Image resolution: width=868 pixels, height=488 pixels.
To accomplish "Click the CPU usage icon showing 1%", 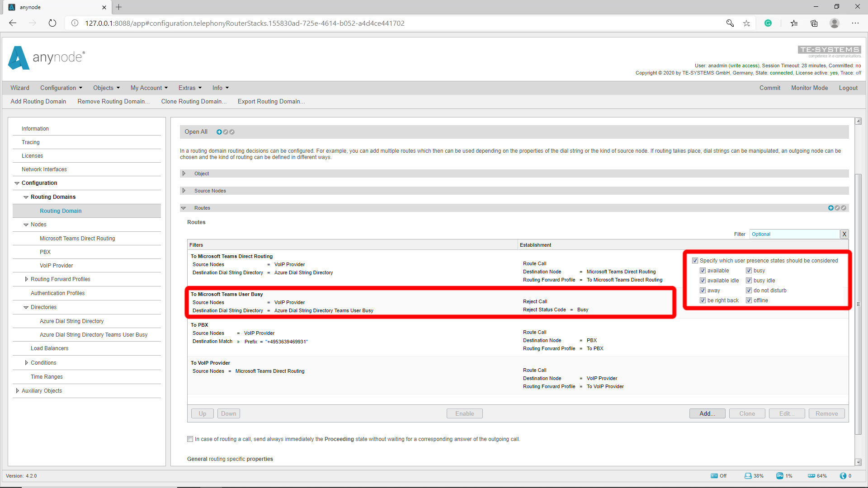I will (x=780, y=476).
